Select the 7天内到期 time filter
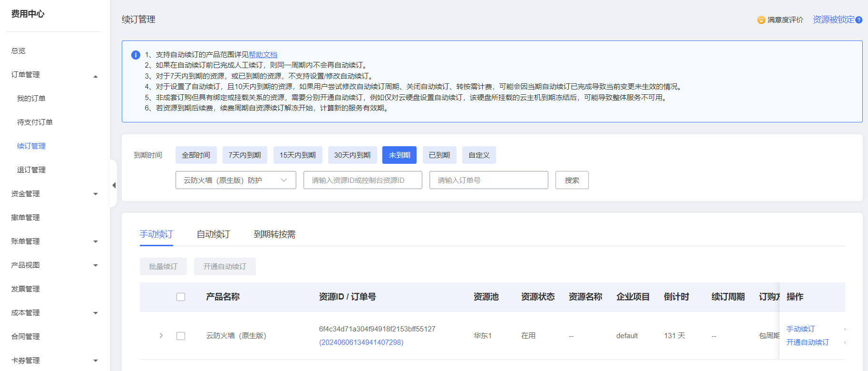 tap(244, 155)
